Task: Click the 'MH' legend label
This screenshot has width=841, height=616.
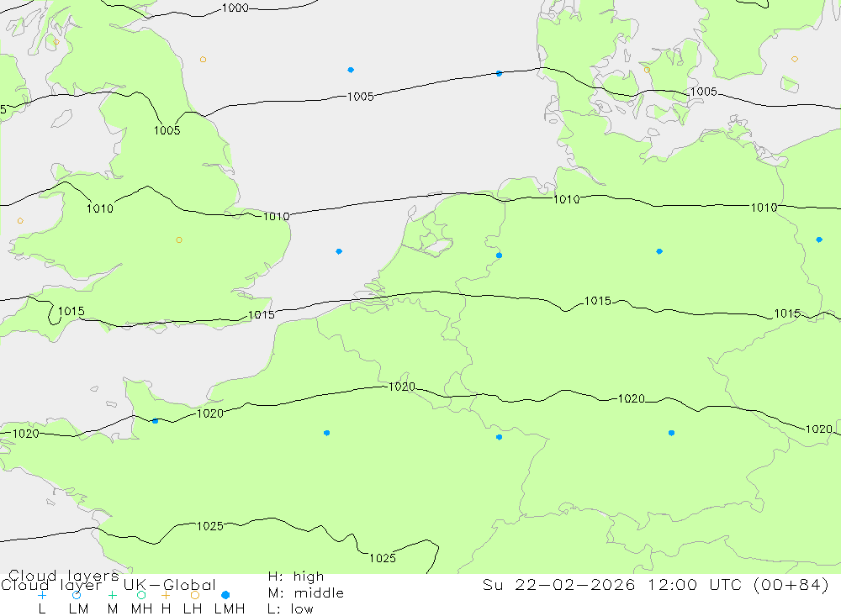Action: (141, 609)
